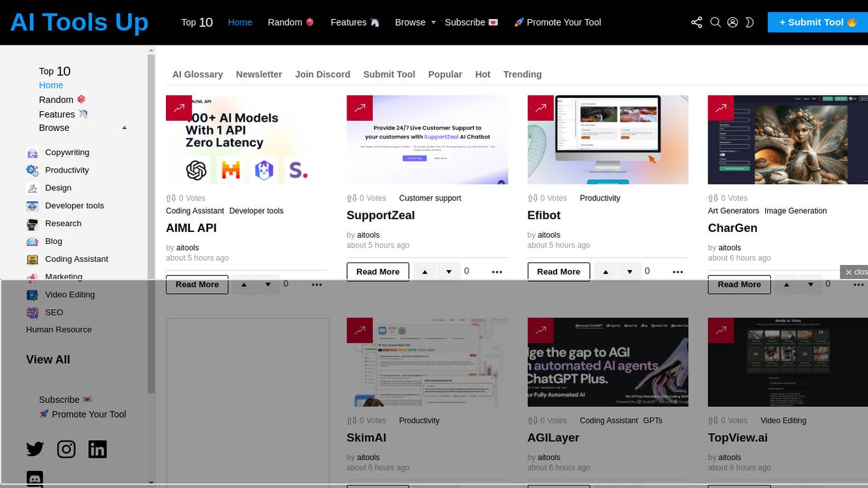Switch to the Hot tab
The image size is (868, 488).
[x=483, y=74]
